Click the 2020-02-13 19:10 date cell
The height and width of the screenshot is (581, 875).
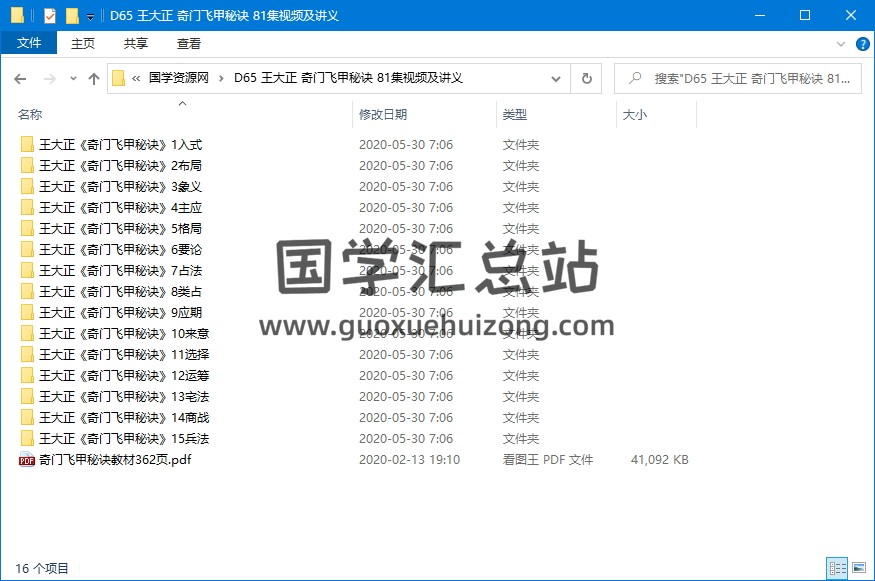[410, 460]
